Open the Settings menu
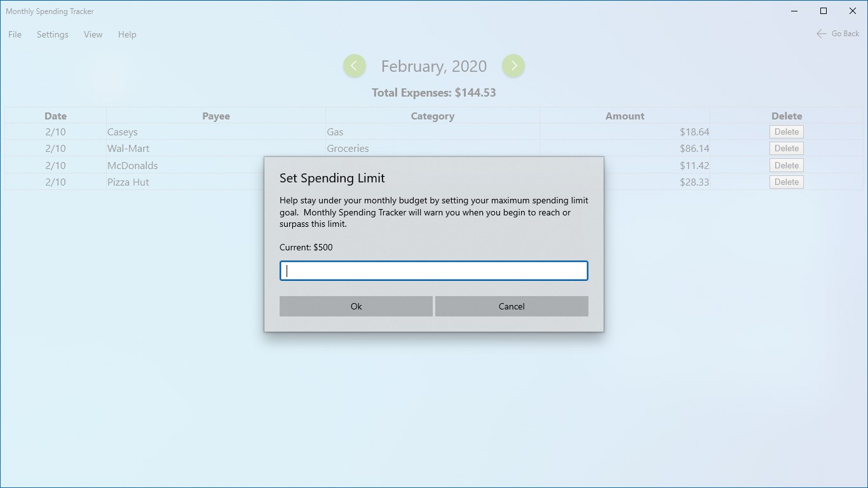Screen dimensions: 868x488 [53, 34]
